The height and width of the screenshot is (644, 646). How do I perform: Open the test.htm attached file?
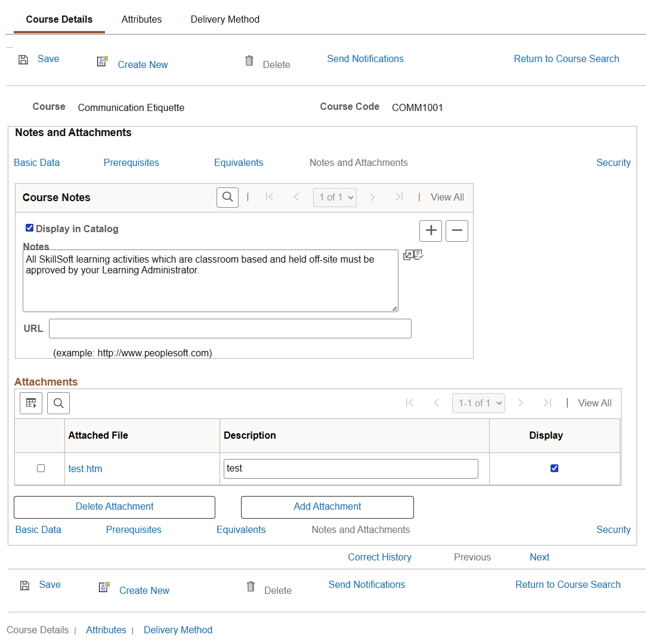(85, 469)
